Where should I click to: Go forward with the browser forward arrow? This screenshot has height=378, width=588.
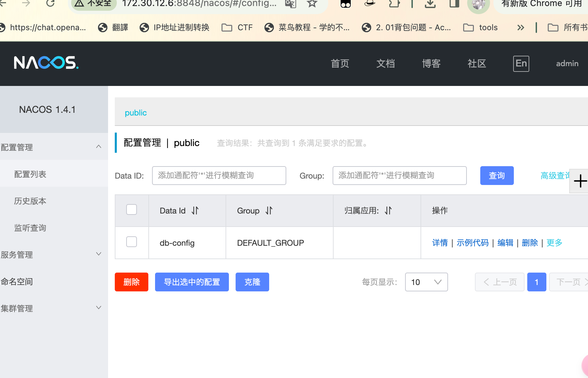[26, 3]
